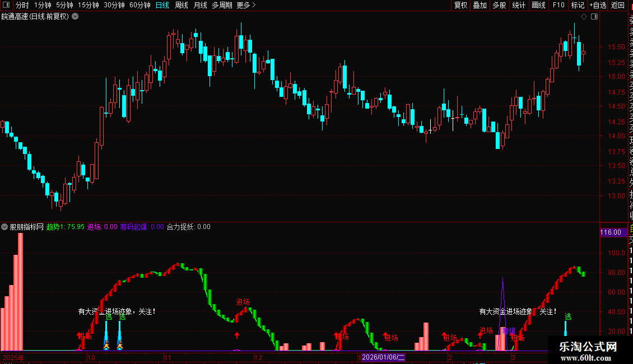Open the 多周期 multi-period view
Screen dimensions: 633x364
coord(222,5)
